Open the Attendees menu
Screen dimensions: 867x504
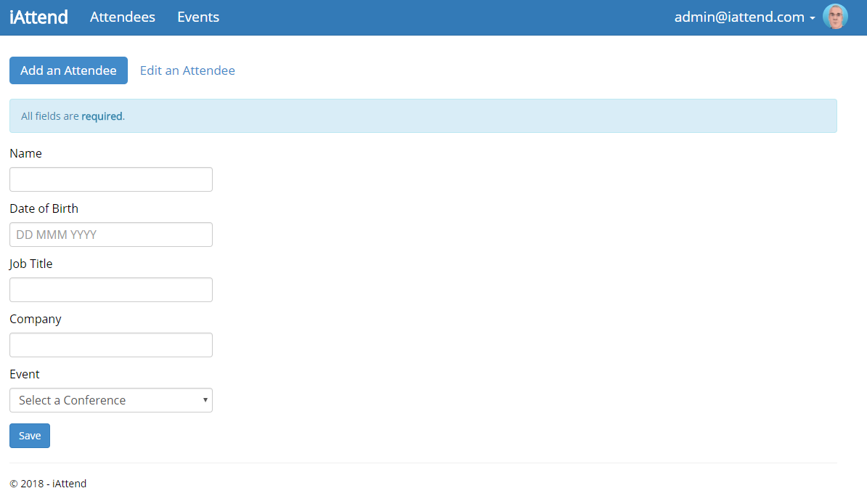tap(122, 17)
